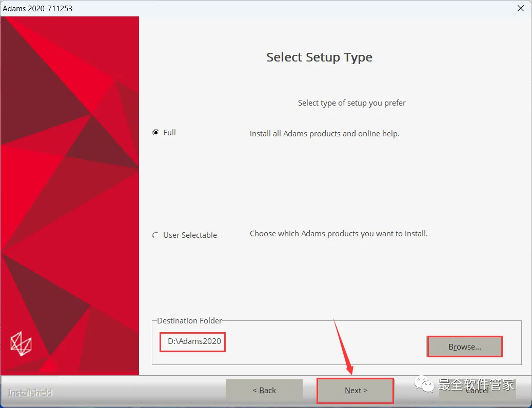Click 'Choose which Adams products' description text
Image resolution: width=532 pixels, height=408 pixels.
339,234
